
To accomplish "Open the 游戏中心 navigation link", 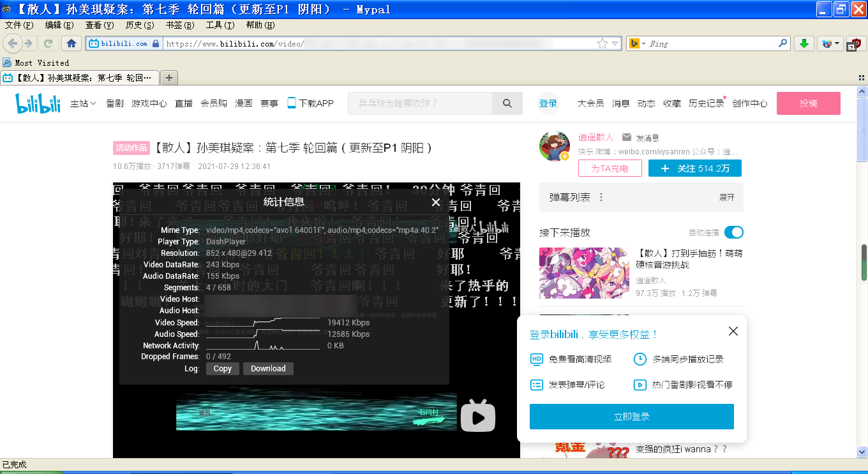I will tap(149, 103).
